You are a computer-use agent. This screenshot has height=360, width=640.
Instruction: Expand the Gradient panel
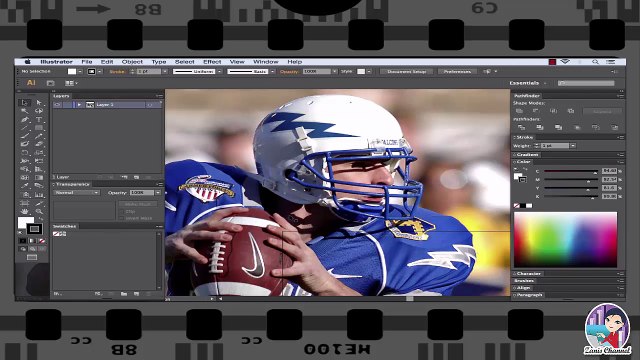(527, 155)
